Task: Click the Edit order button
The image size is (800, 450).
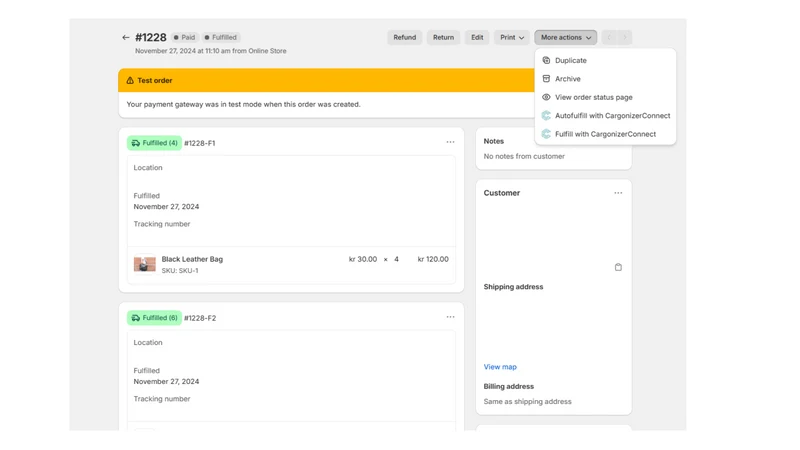Action: point(477,37)
